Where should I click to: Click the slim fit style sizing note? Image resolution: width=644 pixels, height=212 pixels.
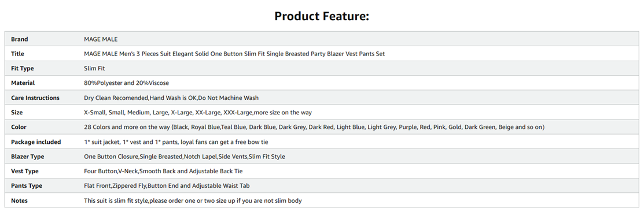[193, 200]
